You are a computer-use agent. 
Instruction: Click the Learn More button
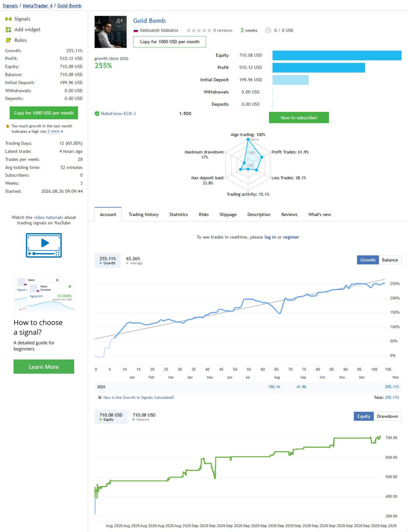(x=44, y=367)
